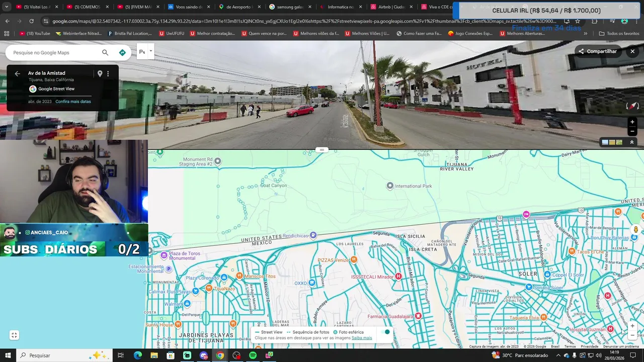Click the International Park marker on map
The image size is (644, 362).
(390, 186)
